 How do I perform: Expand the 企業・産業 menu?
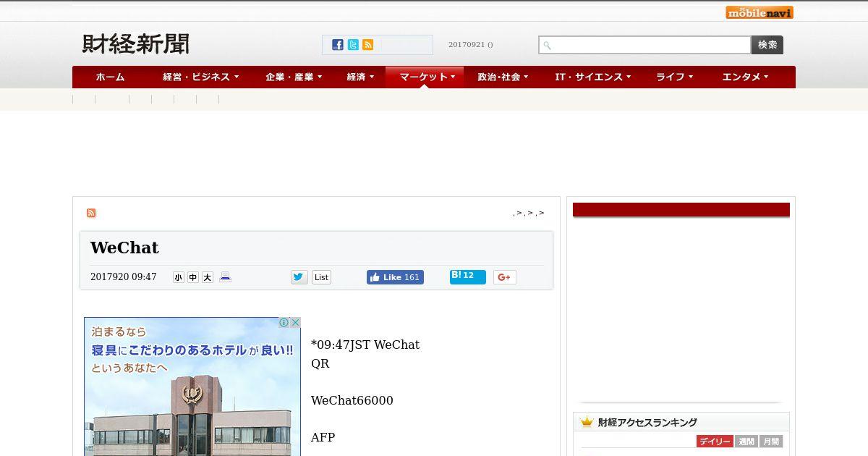pos(294,77)
